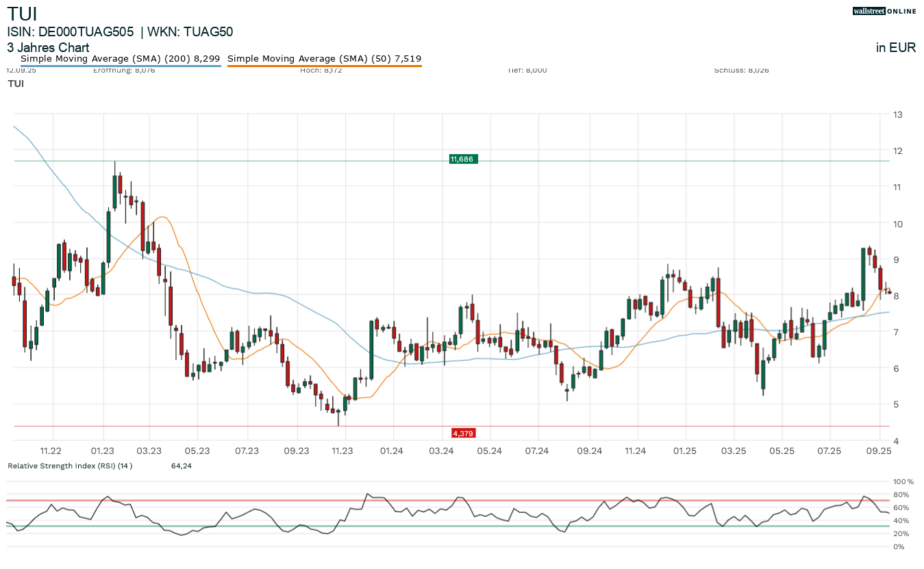Click the 05.25 x-axis date label

[x=782, y=451]
